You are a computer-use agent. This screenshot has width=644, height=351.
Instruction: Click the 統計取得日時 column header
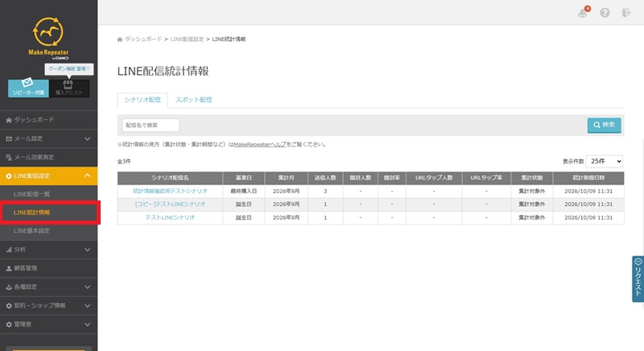coord(588,178)
